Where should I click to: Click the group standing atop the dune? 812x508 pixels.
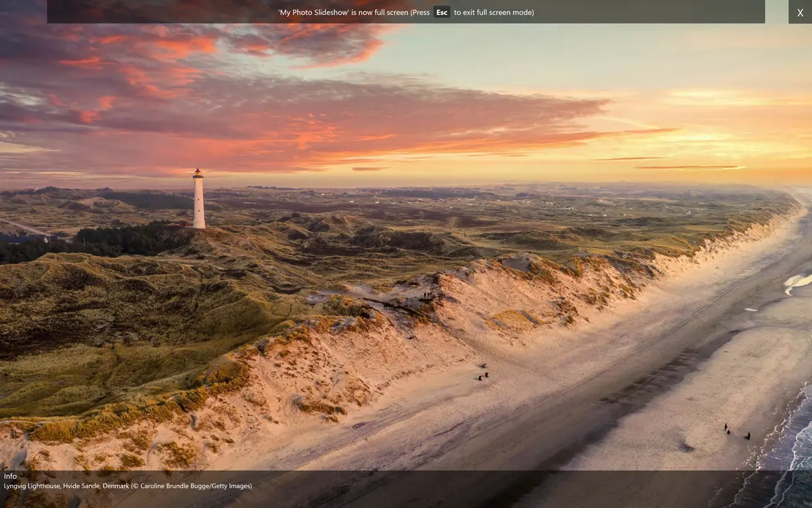tap(426, 295)
